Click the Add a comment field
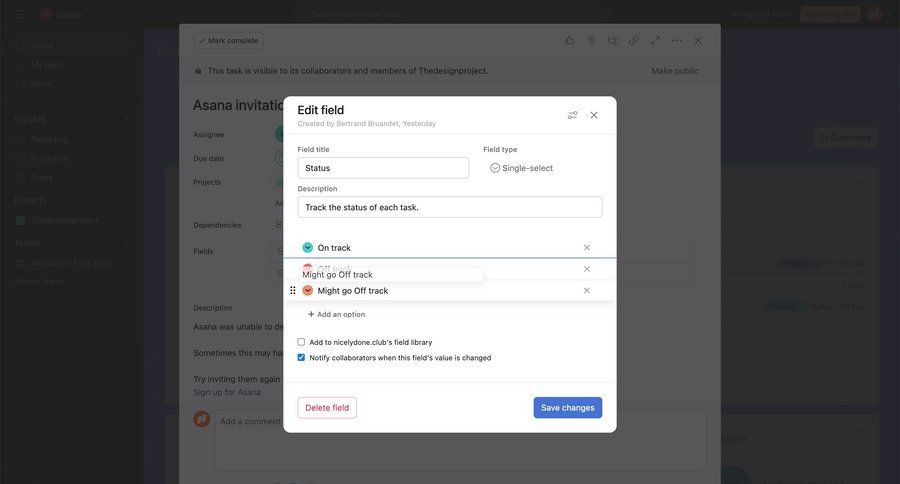The height and width of the screenshot is (484, 900). [460, 440]
